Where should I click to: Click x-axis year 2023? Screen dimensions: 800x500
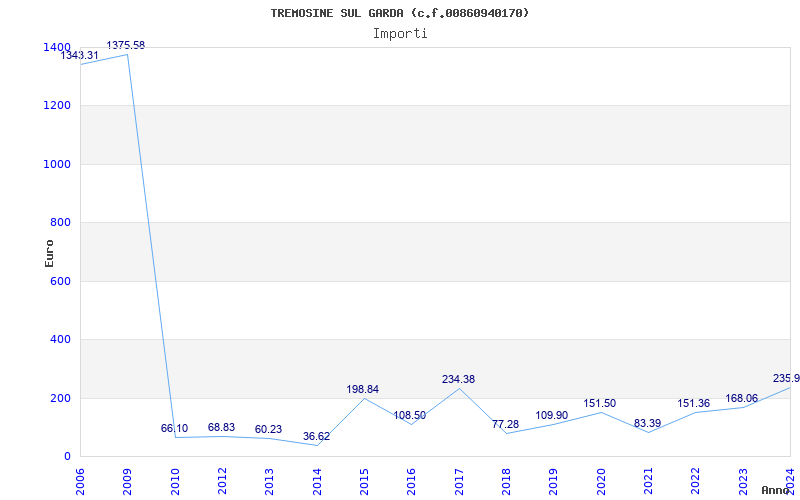coord(743,481)
